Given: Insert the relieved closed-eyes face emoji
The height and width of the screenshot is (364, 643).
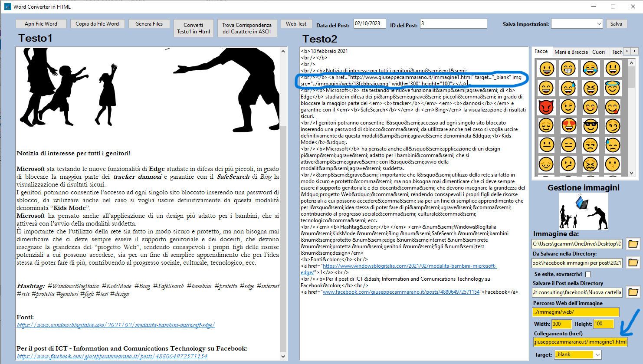Looking at the screenshot, I should tap(546, 126).
